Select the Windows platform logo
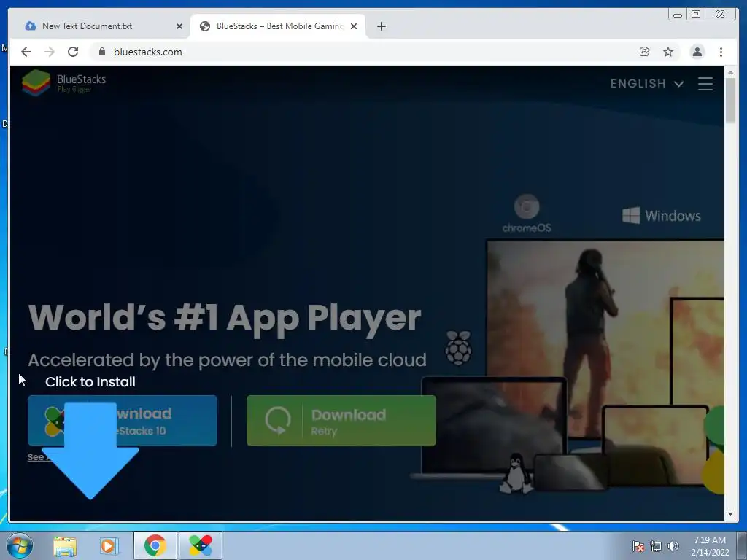 tap(661, 216)
